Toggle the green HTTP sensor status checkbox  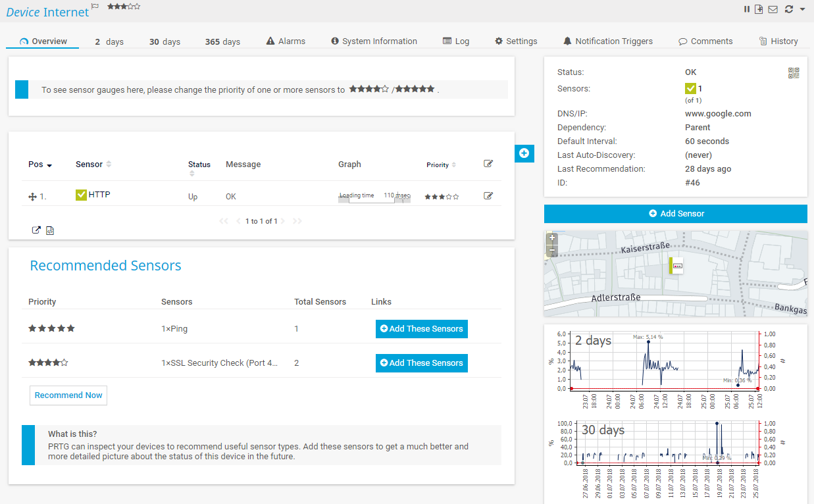[x=81, y=195]
